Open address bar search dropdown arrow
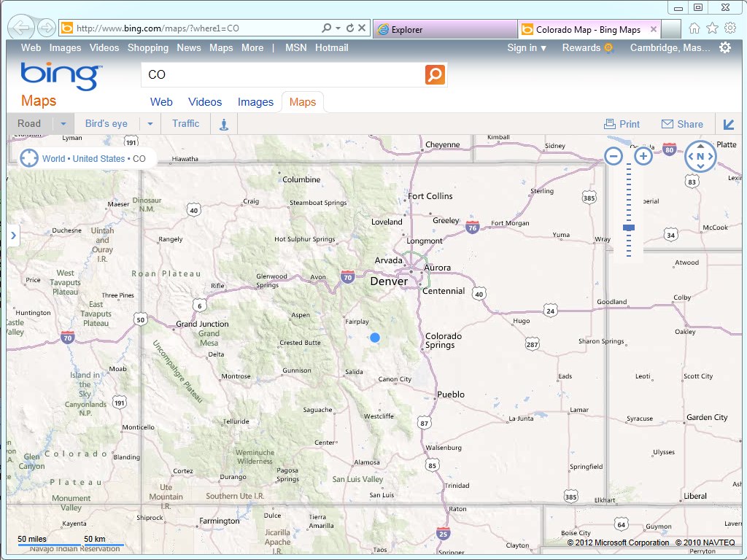The height and width of the screenshot is (560, 747). (x=338, y=28)
